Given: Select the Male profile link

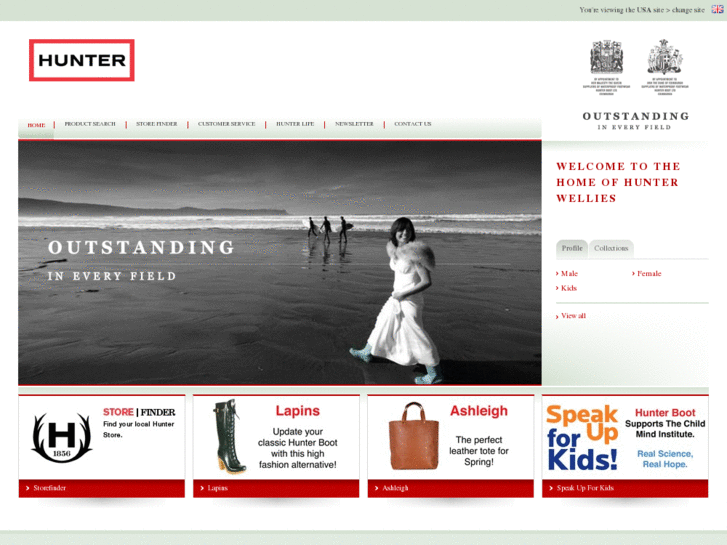Looking at the screenshot, I should 567,274.
